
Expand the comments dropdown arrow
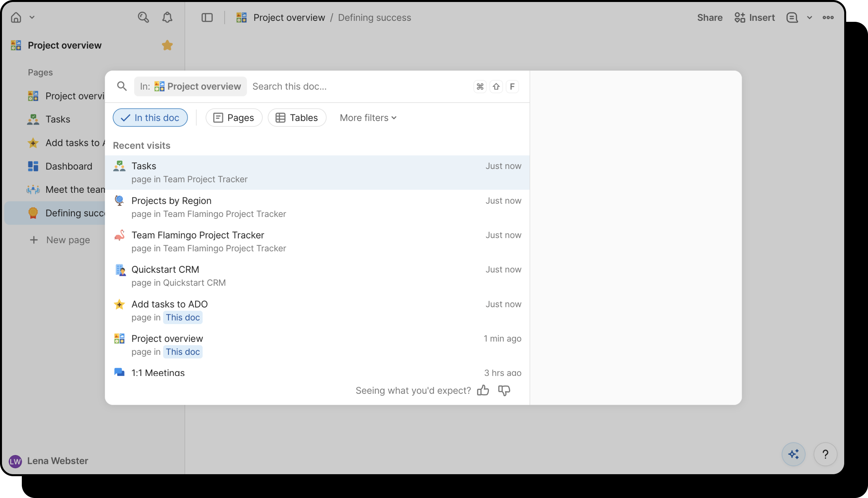[809, 18]
